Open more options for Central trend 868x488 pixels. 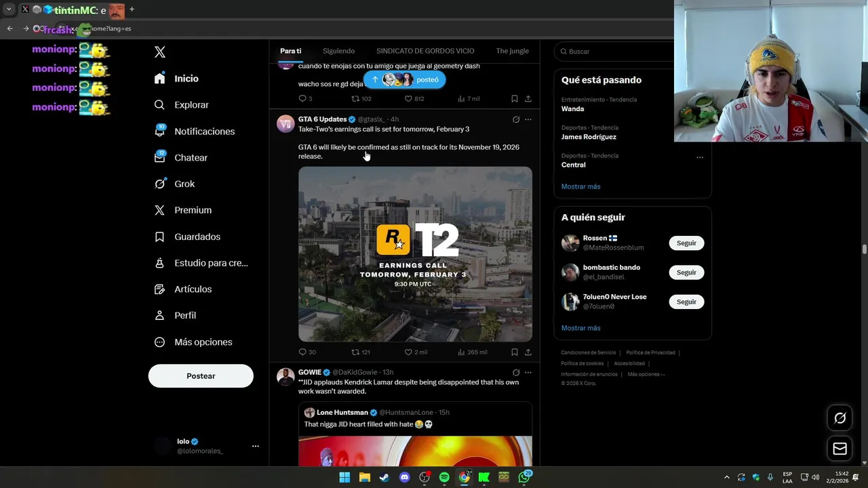(700, 157)
